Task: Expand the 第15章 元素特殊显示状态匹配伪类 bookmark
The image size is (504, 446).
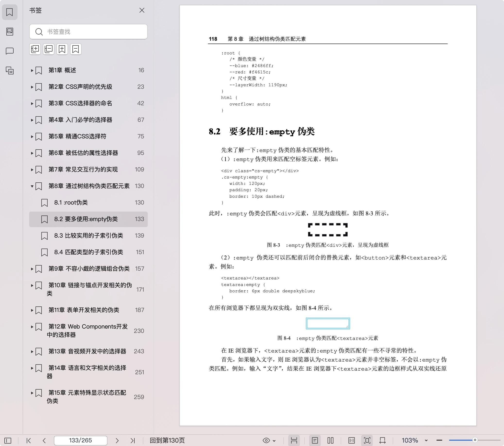Action: 32,393
